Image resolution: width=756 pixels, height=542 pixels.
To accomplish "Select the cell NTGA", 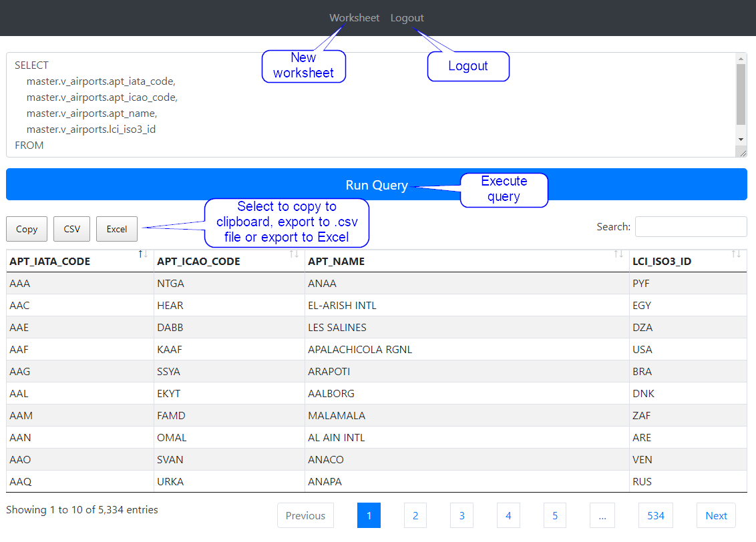I will pyautogui.click(x=229, y=283).
